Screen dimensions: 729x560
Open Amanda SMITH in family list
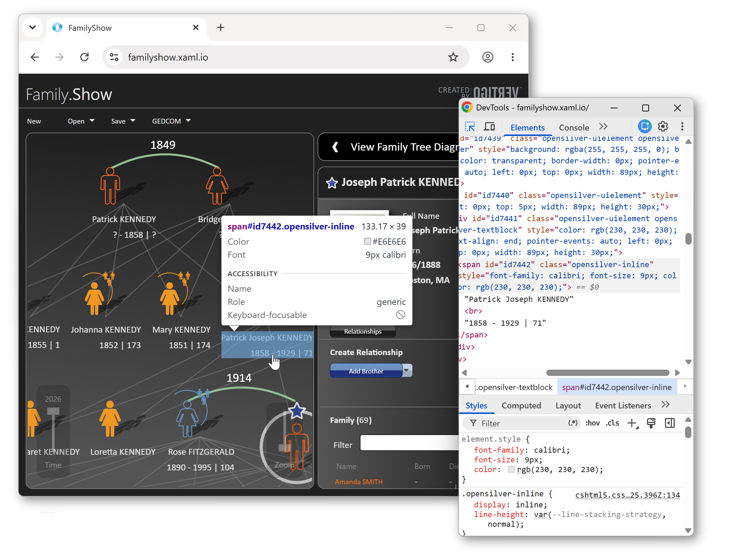(x=359, y=481)
